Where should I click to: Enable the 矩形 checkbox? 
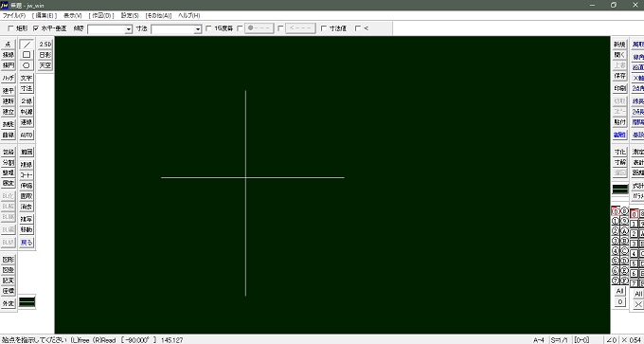10,28
